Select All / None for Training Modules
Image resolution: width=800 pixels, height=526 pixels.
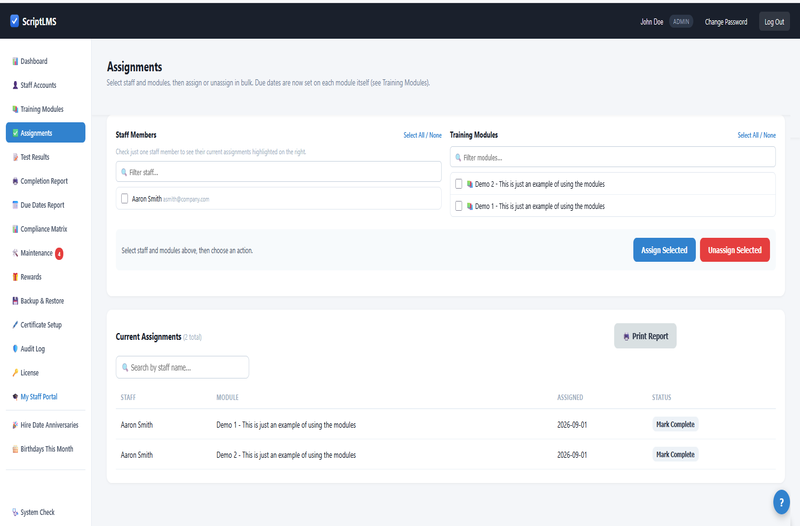click(x=757, y=135)
